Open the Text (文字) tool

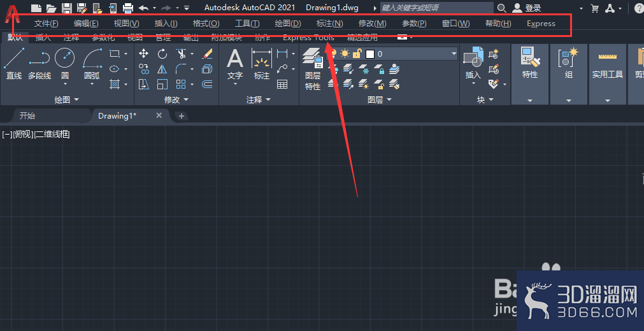pos(235,64)
